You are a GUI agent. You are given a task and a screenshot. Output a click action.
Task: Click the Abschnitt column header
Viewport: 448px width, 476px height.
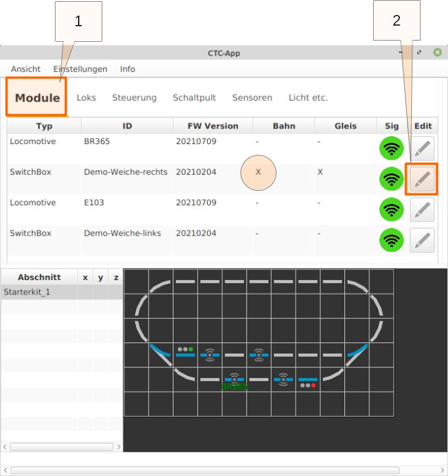39,277
